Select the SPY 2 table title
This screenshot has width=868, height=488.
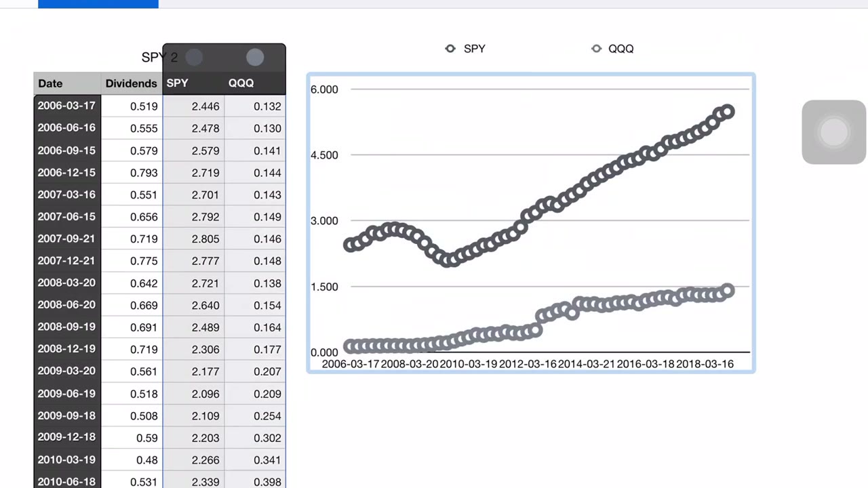(x=159, y=58)
